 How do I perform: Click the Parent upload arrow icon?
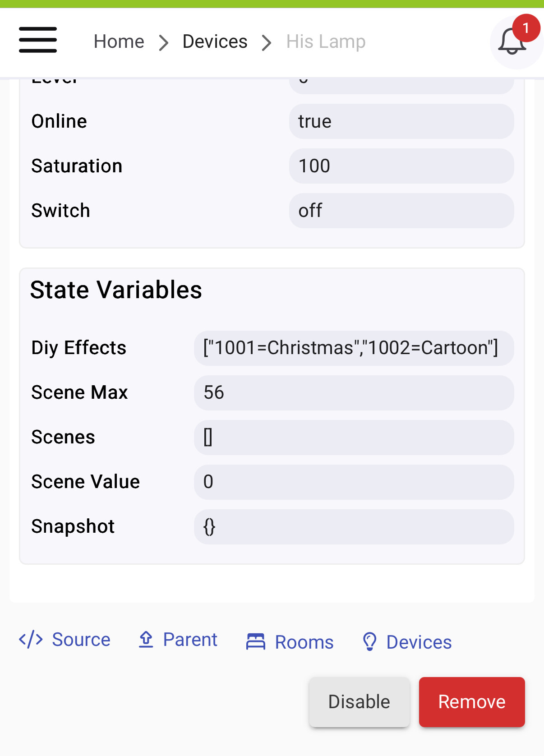click(146, 640)
